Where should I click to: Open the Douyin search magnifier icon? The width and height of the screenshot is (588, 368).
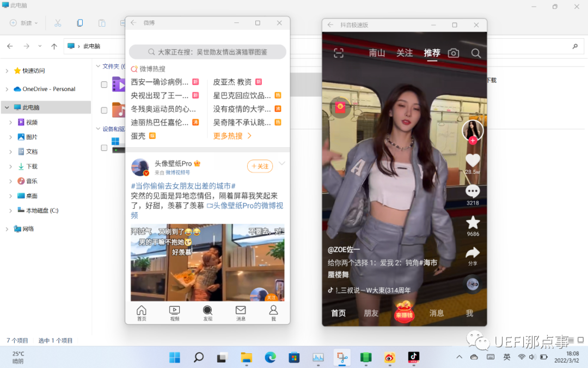(x=476, y=53)
